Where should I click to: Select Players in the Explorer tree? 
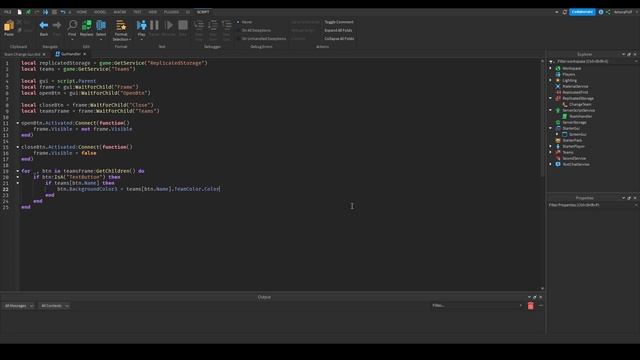point(568,74)
